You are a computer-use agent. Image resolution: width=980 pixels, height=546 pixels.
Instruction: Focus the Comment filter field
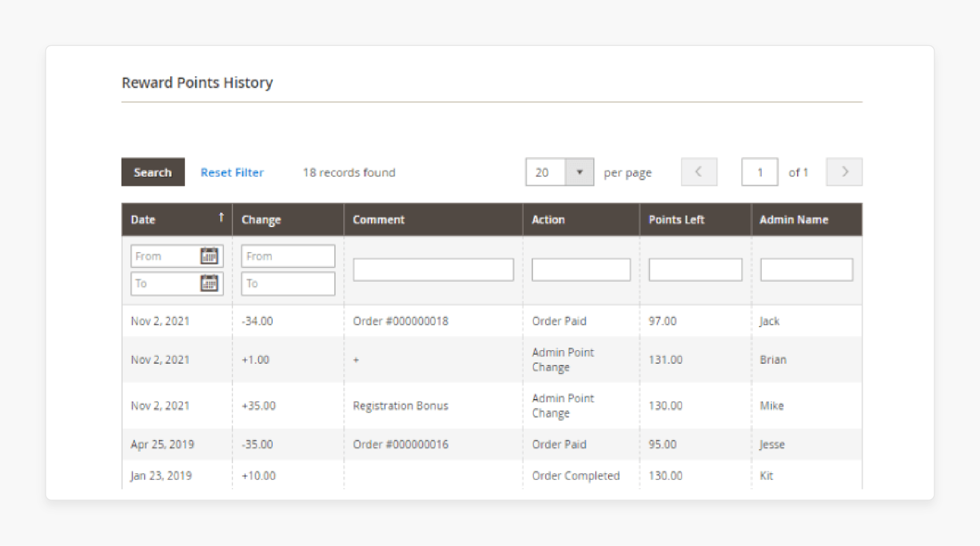point(433,269)
